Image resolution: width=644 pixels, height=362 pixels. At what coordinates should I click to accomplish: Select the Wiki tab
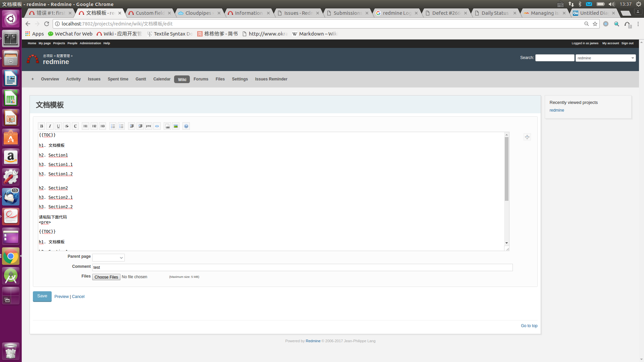[x=182, y=79]
